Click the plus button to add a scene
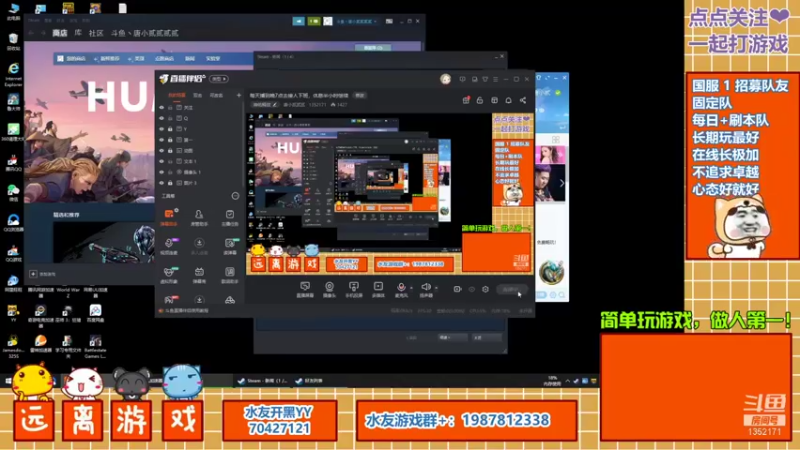This screenshot has width=800, height=450. click(239, 95)
